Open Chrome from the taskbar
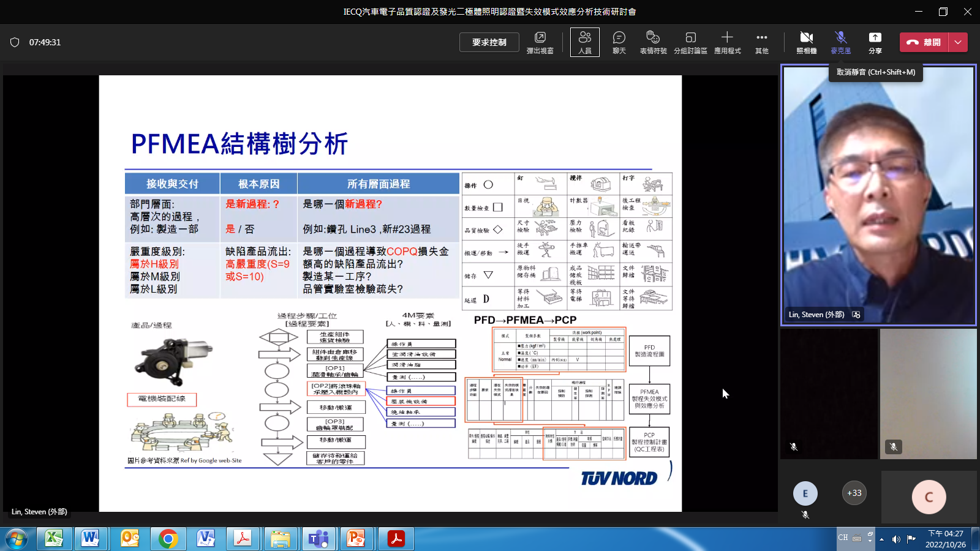 [167, 539]
